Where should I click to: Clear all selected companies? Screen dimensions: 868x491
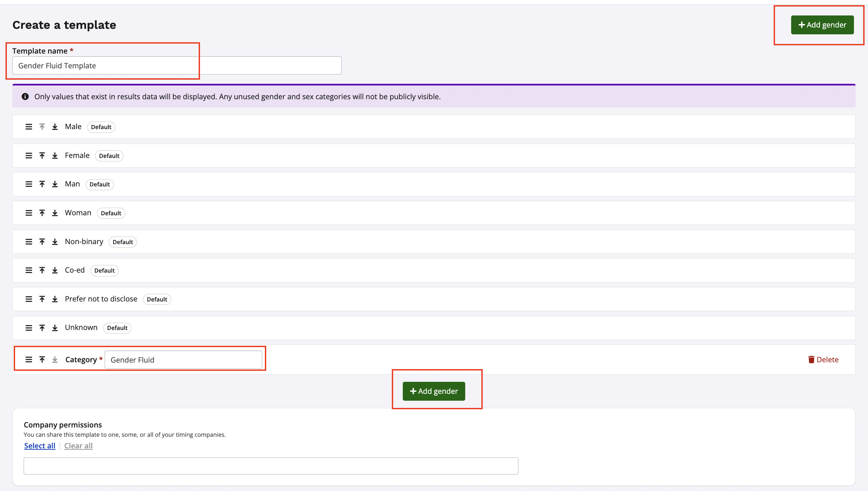[x=78, y=445]
